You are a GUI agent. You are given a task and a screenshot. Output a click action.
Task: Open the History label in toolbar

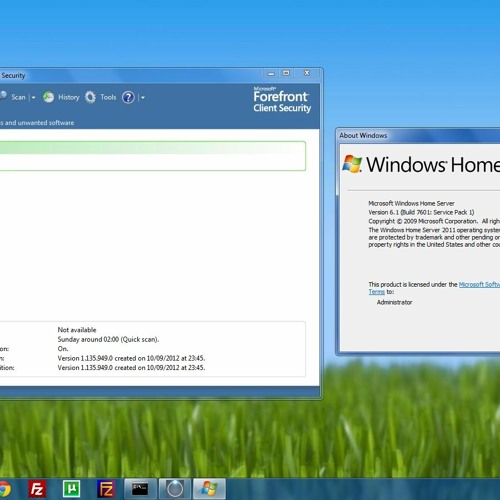(x=69, y=97)
